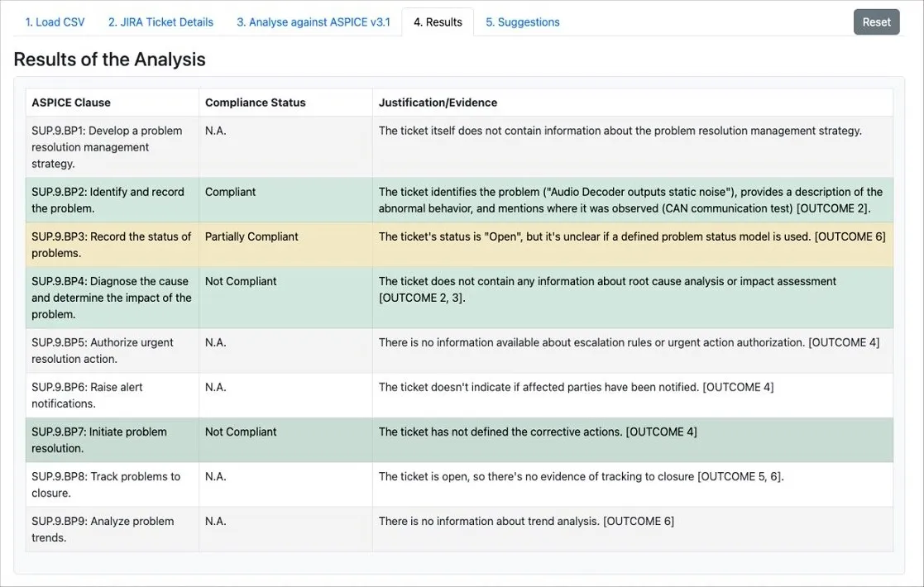Click the SUP.9.BP8 Track problems cell
Image resolution: width=924 pixels, height=587 pixels.
coord(112,485)
